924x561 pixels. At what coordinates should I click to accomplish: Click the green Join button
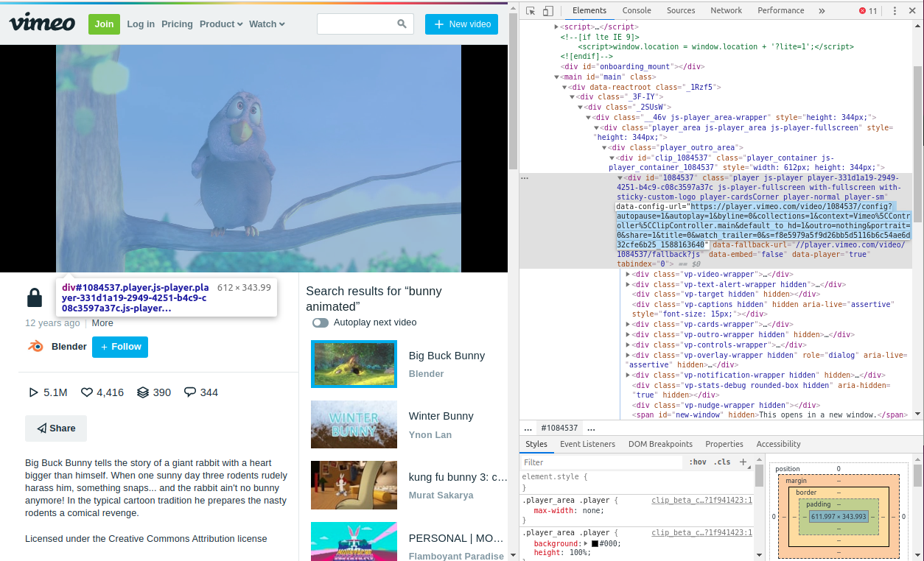click(104, 24)
